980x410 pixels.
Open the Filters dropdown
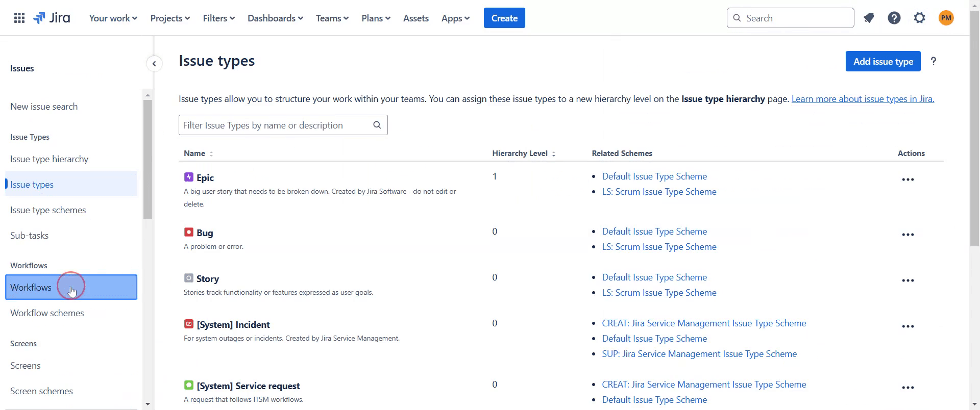pos(218,18)
